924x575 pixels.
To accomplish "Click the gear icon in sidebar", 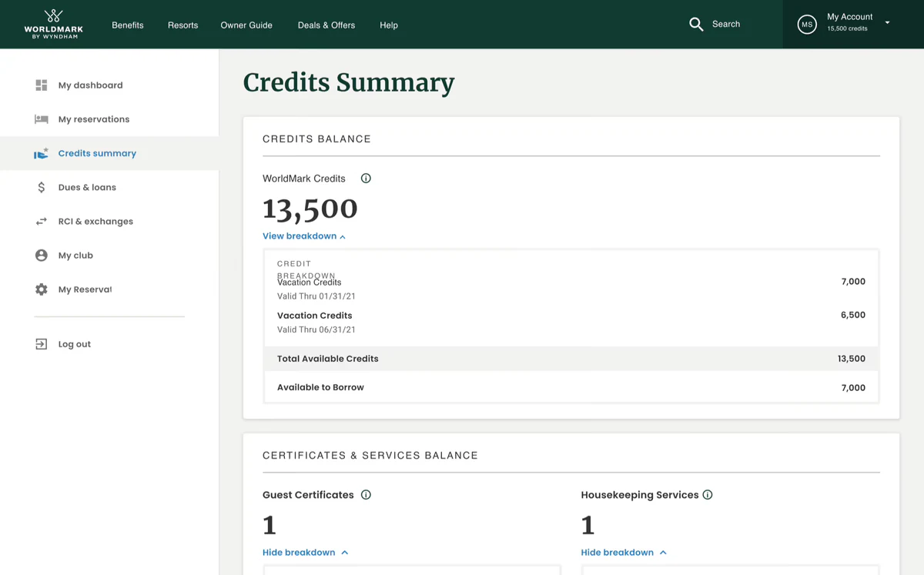I will coord(42,289).
